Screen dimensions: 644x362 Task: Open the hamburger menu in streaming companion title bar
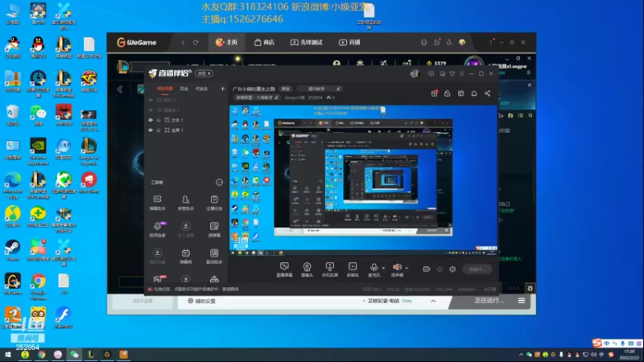click(462, 74)
